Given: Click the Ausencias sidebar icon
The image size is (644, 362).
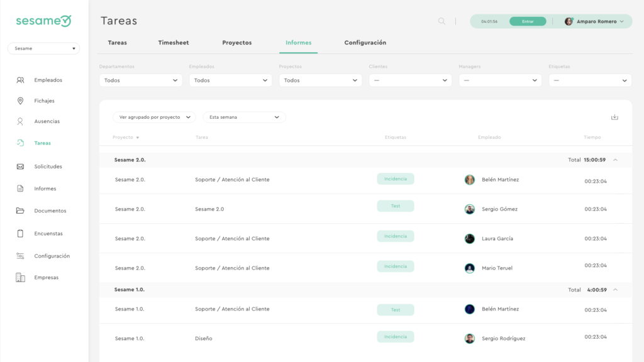Looking at the screenshot, I should [x=20, y=121].
